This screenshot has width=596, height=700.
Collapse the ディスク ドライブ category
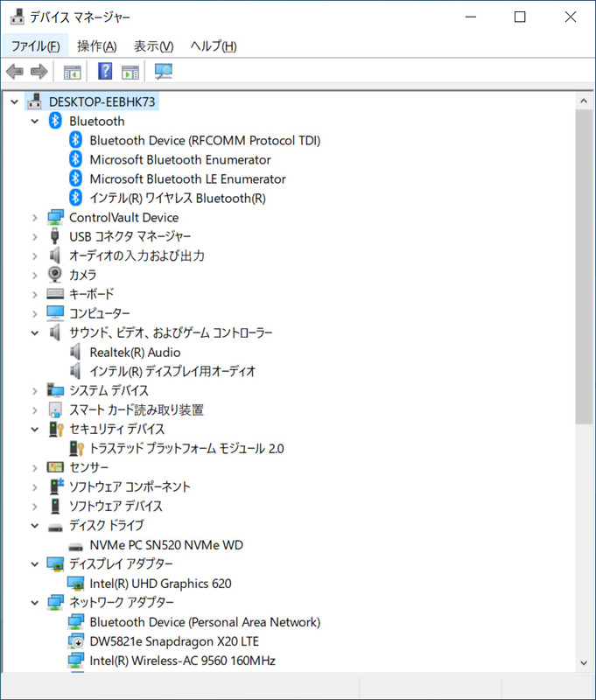click(x=35, y=526)
